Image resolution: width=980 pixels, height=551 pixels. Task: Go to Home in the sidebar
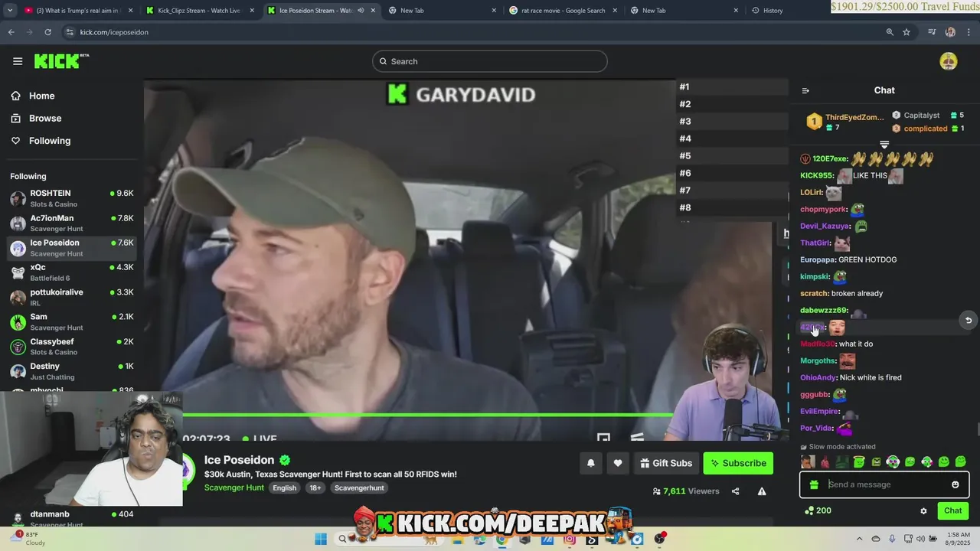33,96
